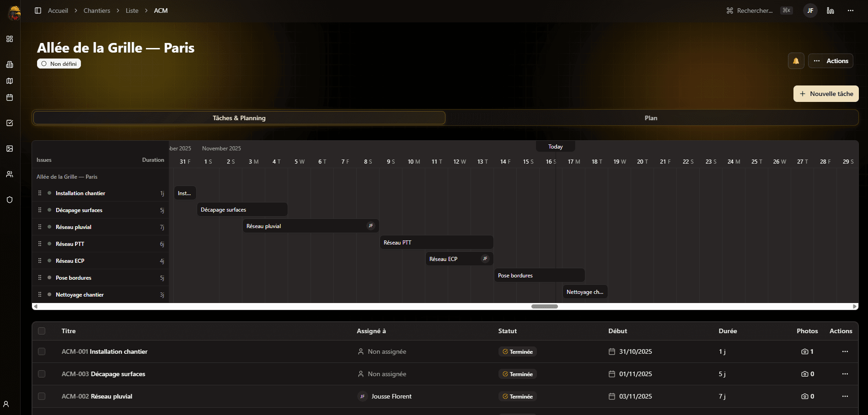
Task: Open the shield icon in the sidebar
Action: coord(9,200)
